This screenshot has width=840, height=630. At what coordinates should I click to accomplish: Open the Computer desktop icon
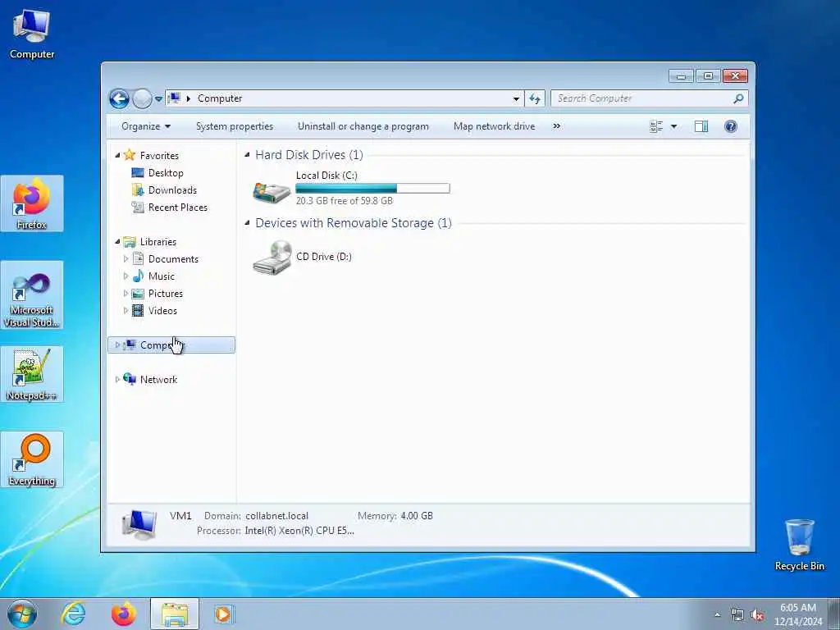(x=32, y=34)
